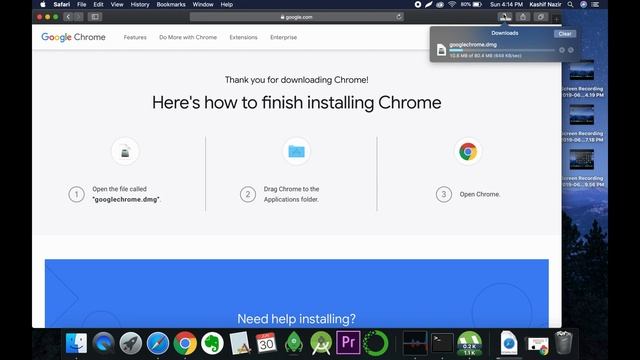
Task: Open the Apple menu
Action: [x=43, y=4]
